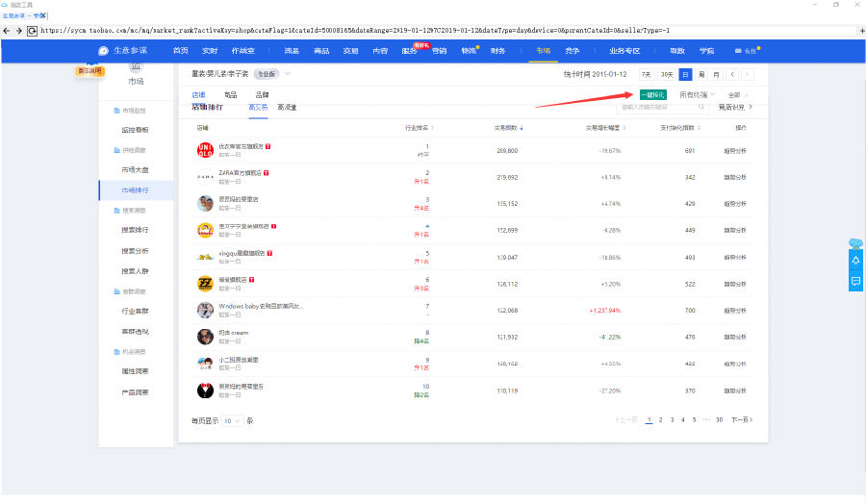Switch to the 商品 tab
Viewport: 866px width, 504px height.
pos(230,95)
